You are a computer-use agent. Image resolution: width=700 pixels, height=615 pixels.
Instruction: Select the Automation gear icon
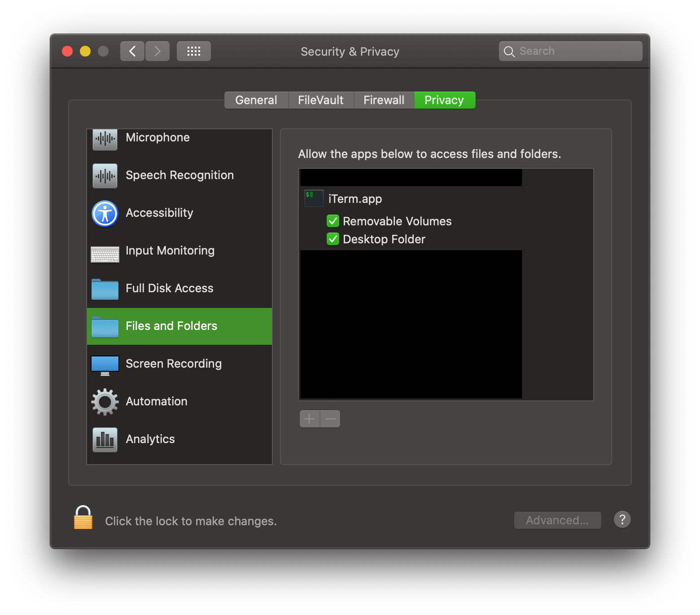pyautogui.click(x=105, y=402)
